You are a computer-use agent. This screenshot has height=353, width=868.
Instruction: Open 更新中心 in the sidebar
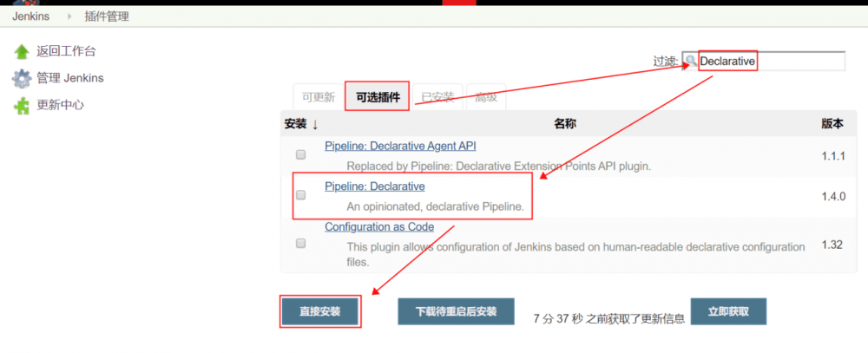coord(60,105)
